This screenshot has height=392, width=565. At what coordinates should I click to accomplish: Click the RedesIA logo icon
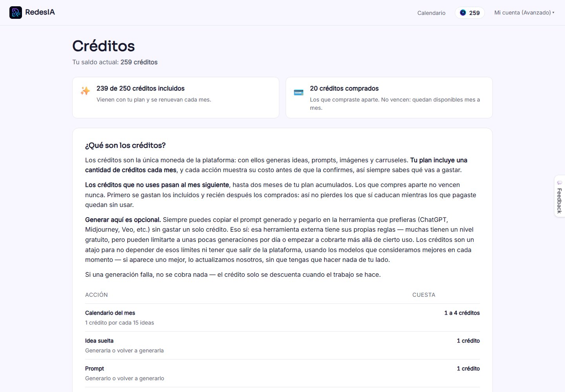pos(16,13)
